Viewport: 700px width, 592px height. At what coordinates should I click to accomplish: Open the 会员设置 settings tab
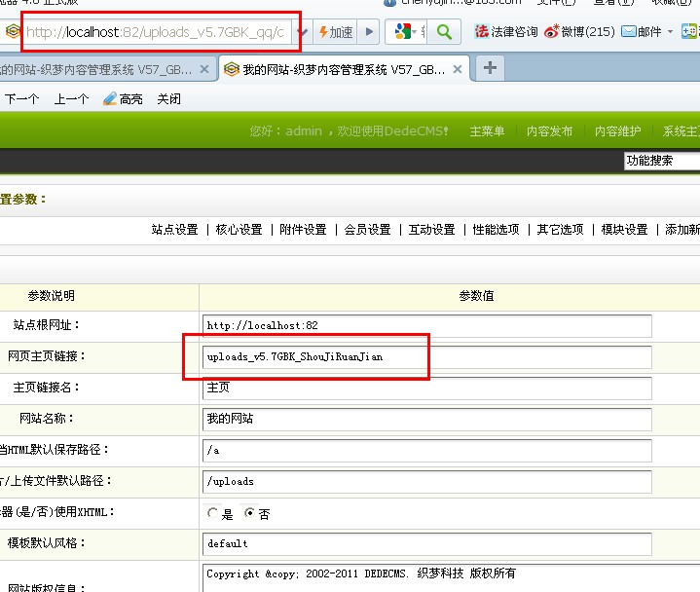(367, 230)
